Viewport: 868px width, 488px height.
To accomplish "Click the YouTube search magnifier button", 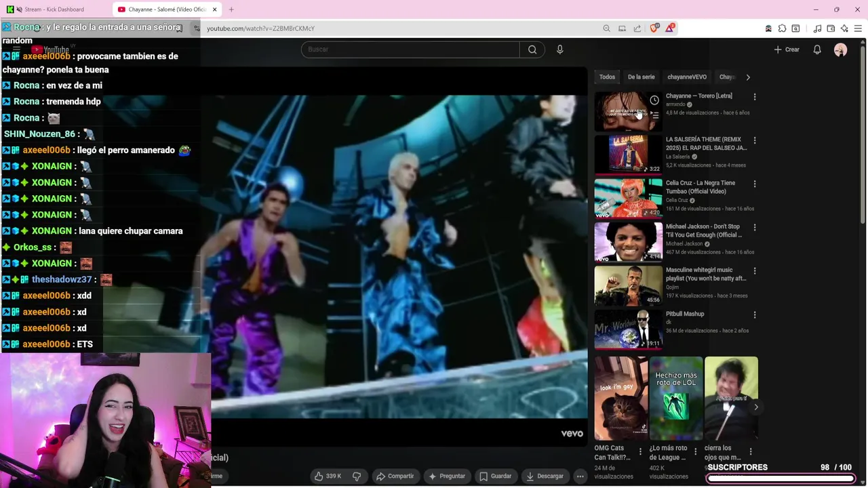I will [532, 49].
